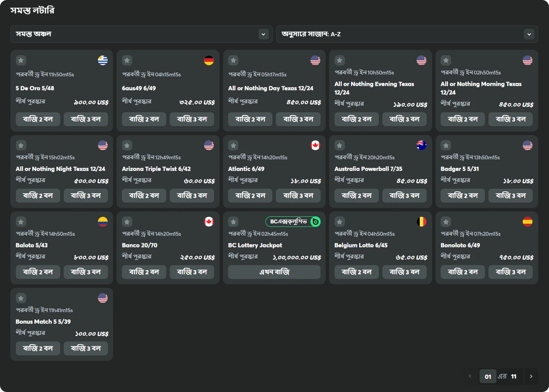Viewport: 549px width, 392px height.
Task: Click the Colombia flag on Baloto card
Action: pyautogui.click(x=103, y=222)
